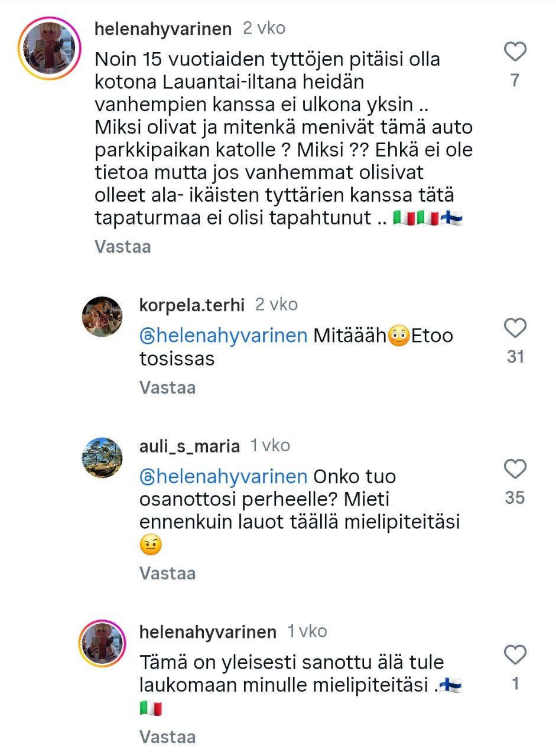The height and width of the screenshot is (756, 556).
Task: Like helenahyvarinen's top comment with heart
Action: pyautogui.click(x=515, y=53)
